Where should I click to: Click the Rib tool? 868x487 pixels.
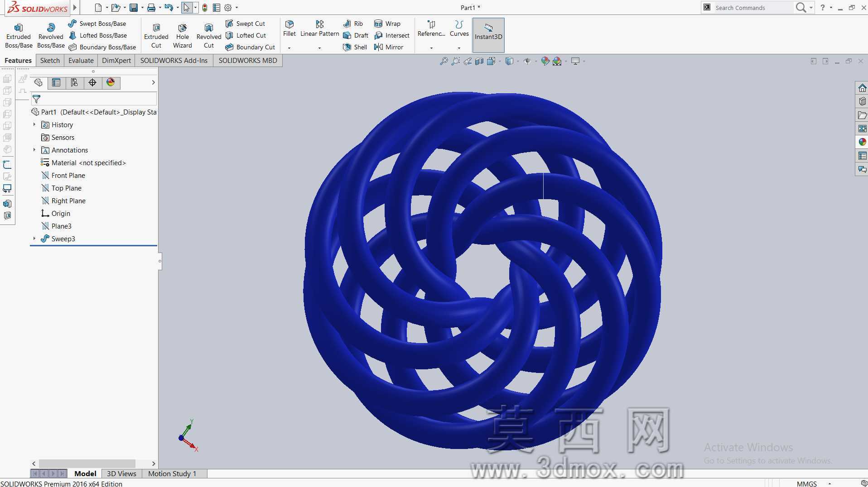[x=353, y=24]
